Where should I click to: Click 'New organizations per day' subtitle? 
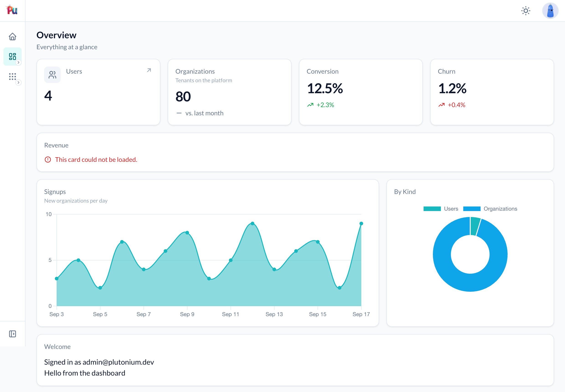coord(76,201)
